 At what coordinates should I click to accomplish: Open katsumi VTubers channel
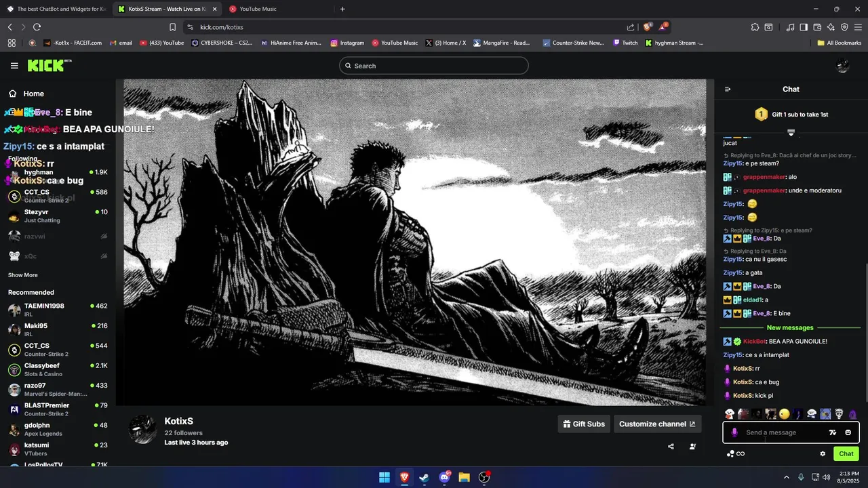click(58, 449)
